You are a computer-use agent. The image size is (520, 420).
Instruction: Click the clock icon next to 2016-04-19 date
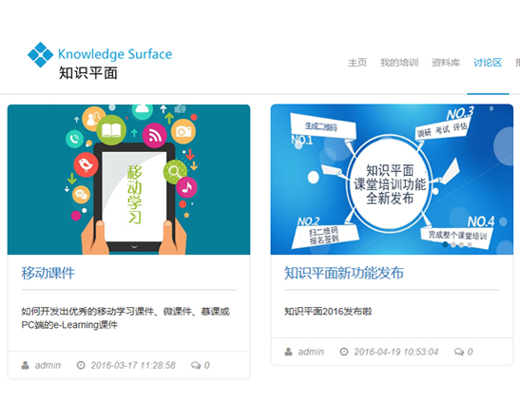pos(344,352)
